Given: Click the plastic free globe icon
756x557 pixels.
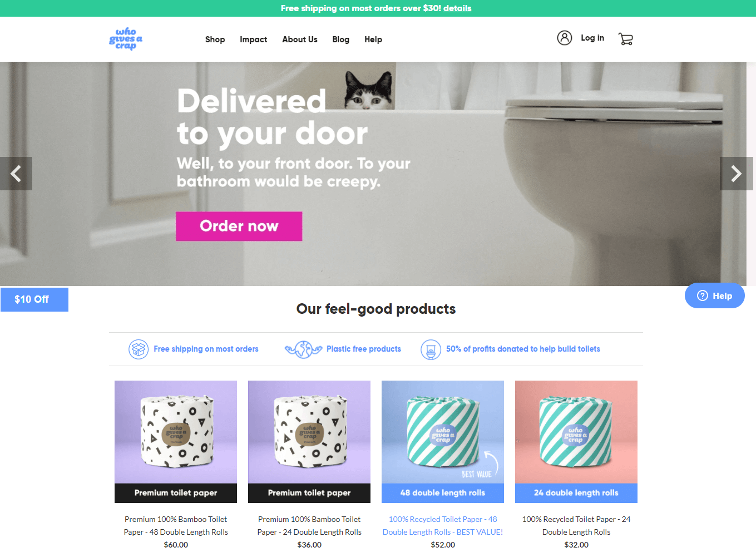Looking at the screenshot, I should point(304,349).
